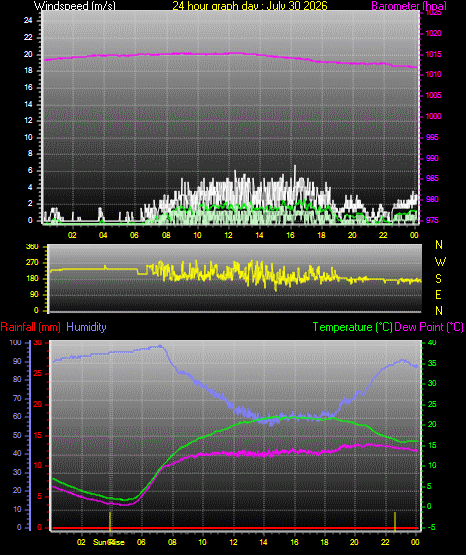Click "50" on the humidity axis
466x555 pixels.
coord(17,435)
